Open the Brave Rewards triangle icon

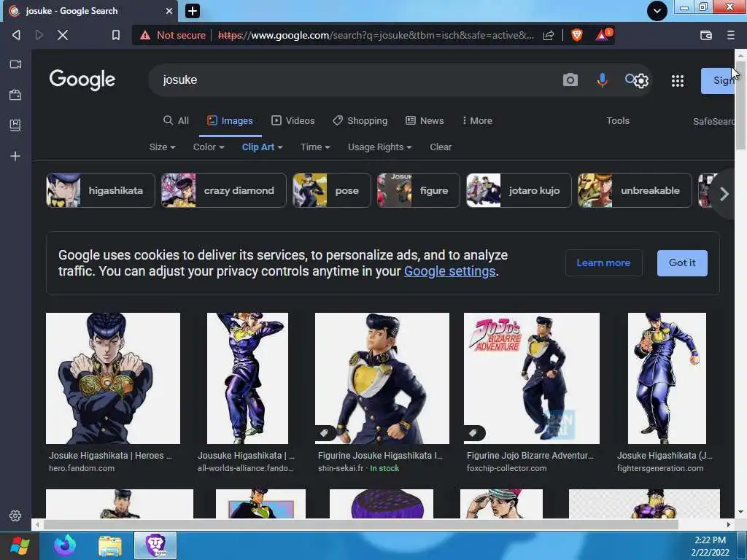click(603, 34)
